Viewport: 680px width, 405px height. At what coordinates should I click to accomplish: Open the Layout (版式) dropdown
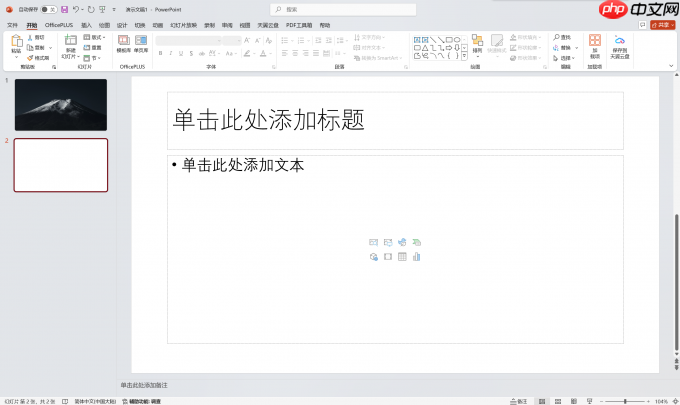point(94,37)
